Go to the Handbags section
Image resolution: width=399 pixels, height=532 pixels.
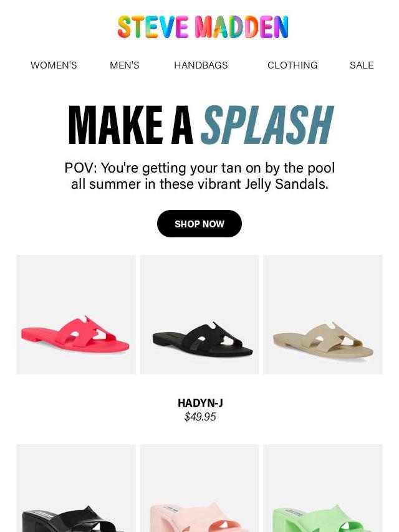coord(201,65)
